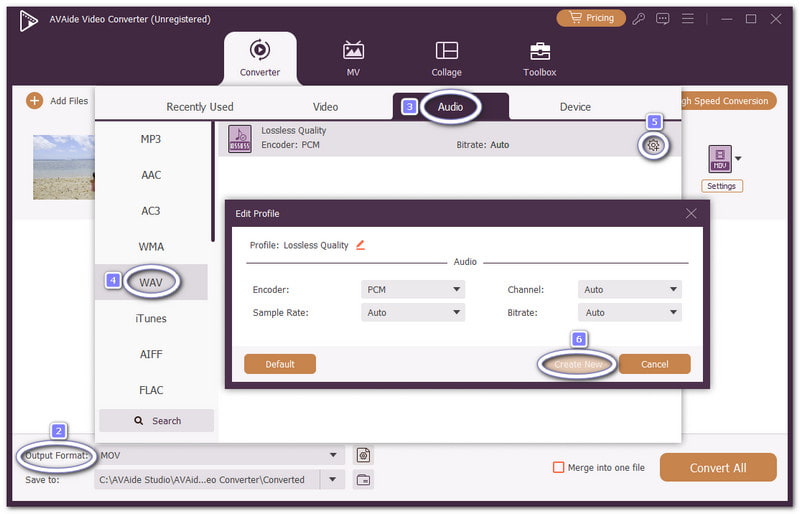The height and width of the screenshot is (514, 800).
Task: Choose MP3 in the format list
Action: click(x=151, y=139)
